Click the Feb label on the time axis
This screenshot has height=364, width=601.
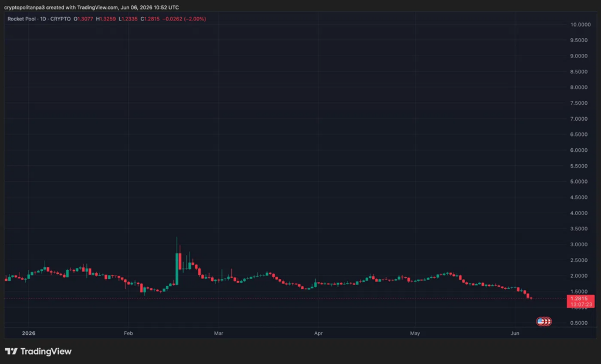129,333
